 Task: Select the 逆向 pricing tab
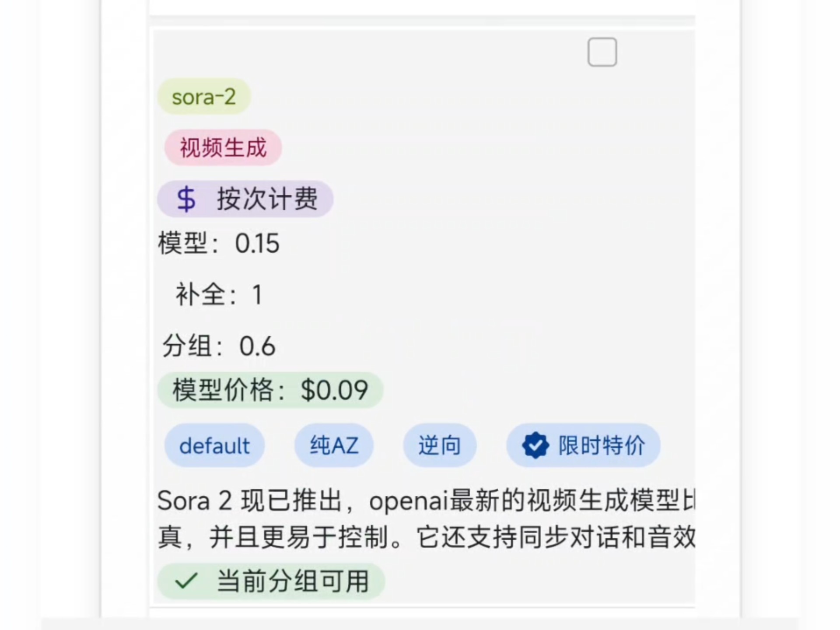[439, 445]
